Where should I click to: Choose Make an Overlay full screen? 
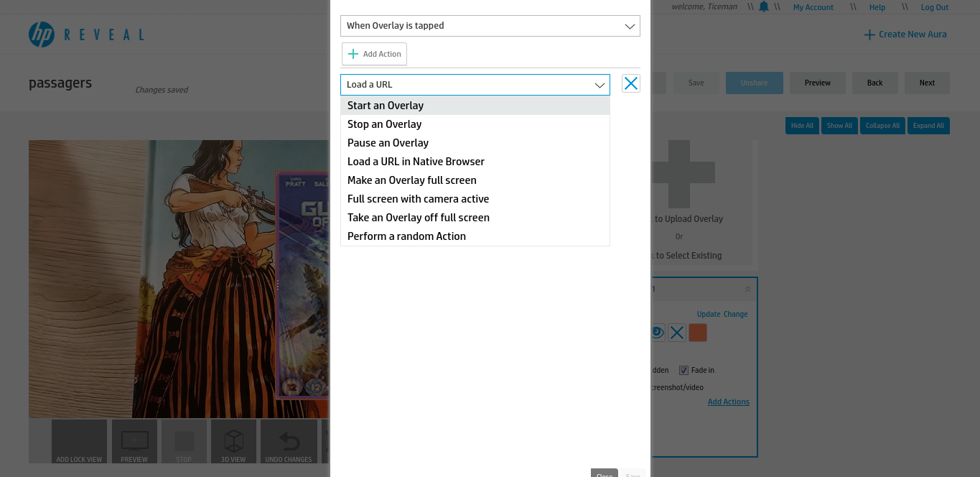point(475,180)
